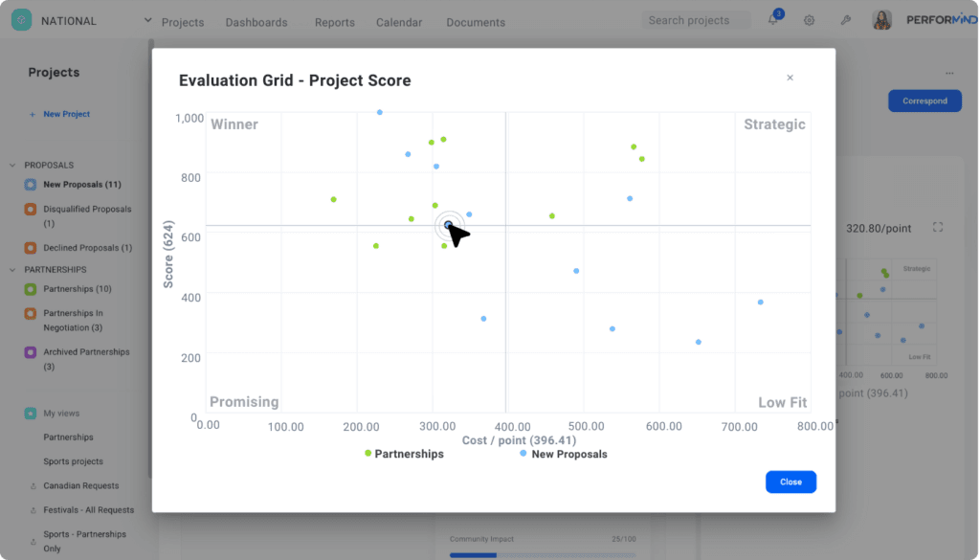Click the Disqualified Proposals folder icon
This screenshot has height=560, width=980.
(x=30, y=209)
